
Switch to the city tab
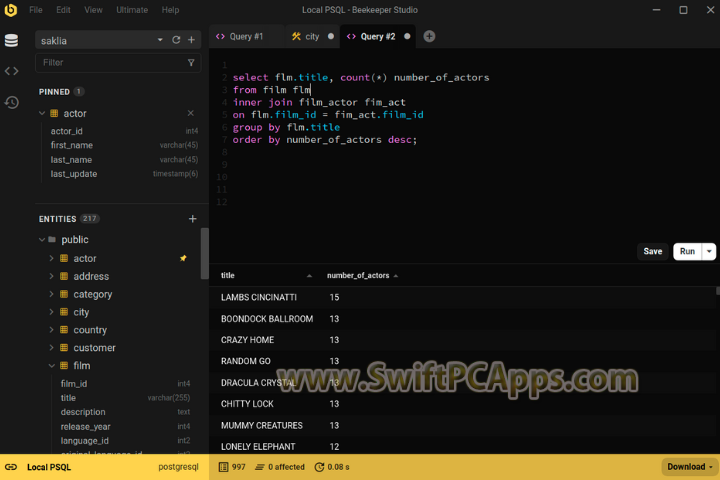point(312,36)
